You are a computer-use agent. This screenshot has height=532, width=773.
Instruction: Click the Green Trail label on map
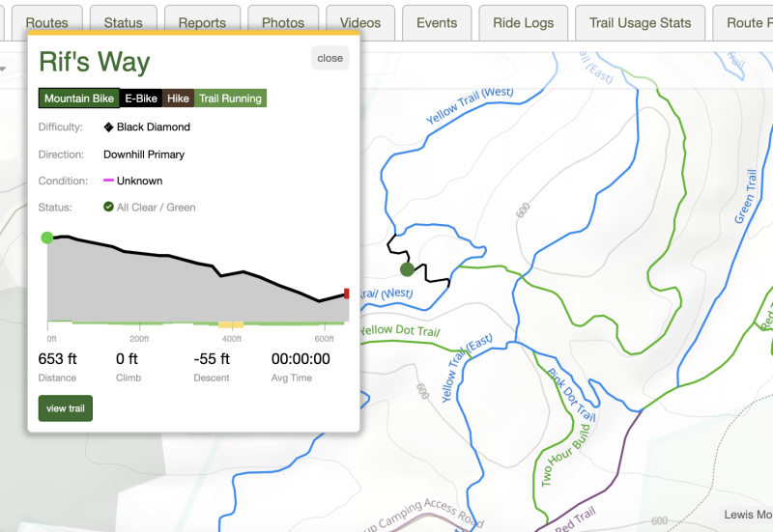coord(746,197)
